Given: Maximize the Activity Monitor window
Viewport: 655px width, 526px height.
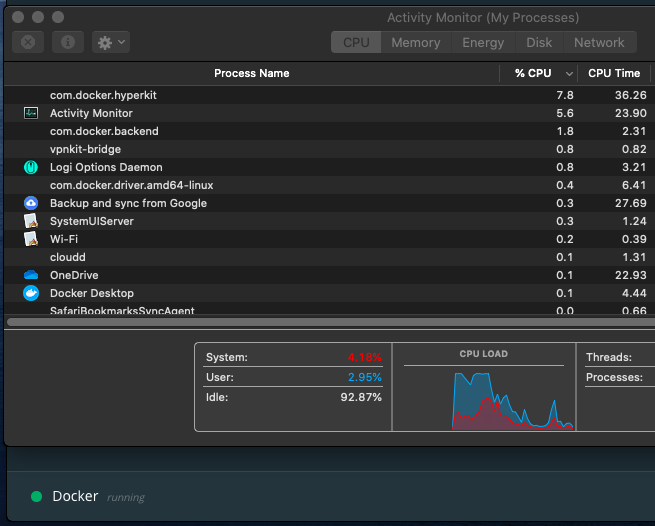Looking at the screenshot, I should tap(58, 17).
